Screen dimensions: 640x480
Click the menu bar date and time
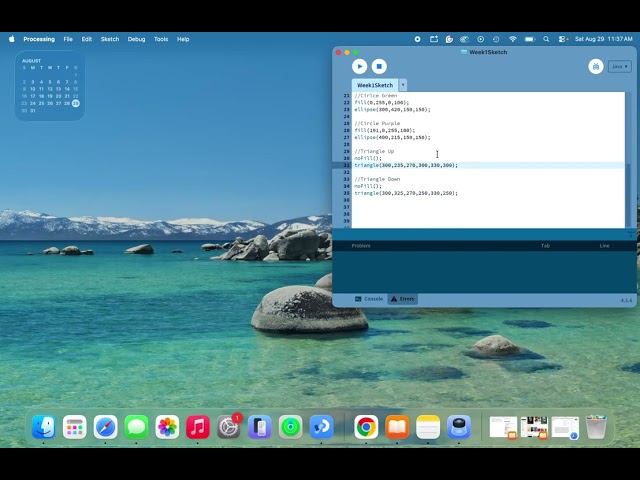[x=604, y=39]
